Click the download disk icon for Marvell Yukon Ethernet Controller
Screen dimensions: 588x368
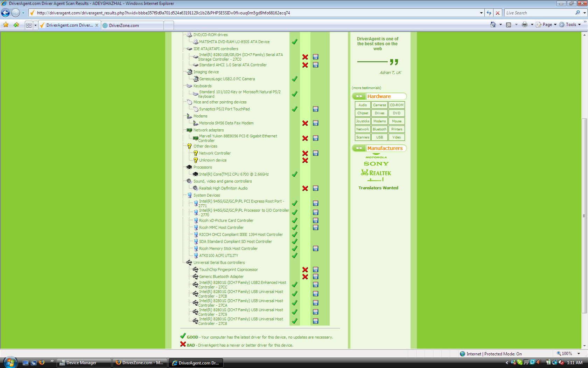click(315, 138)
